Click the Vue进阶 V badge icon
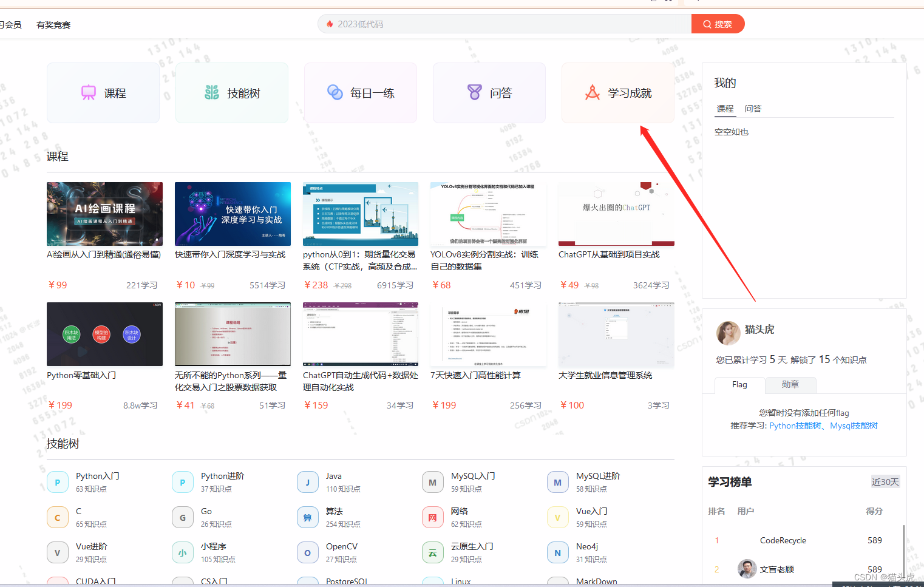 [58, 553]
